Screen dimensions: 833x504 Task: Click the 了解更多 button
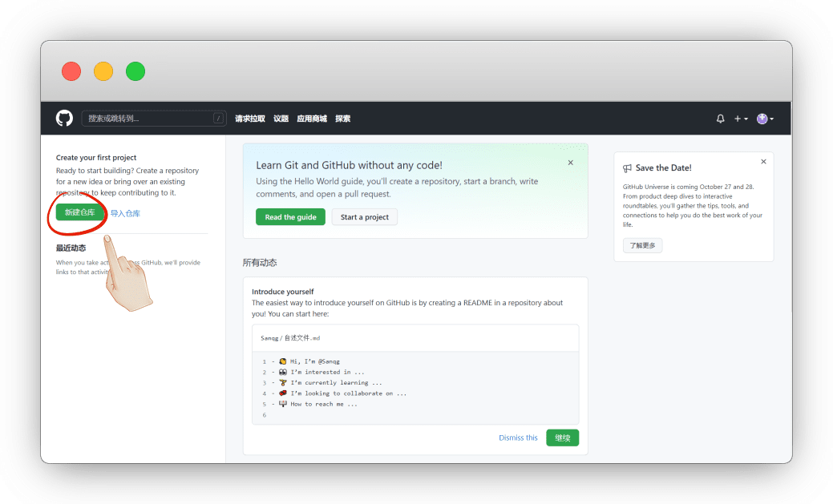[642, 246]
